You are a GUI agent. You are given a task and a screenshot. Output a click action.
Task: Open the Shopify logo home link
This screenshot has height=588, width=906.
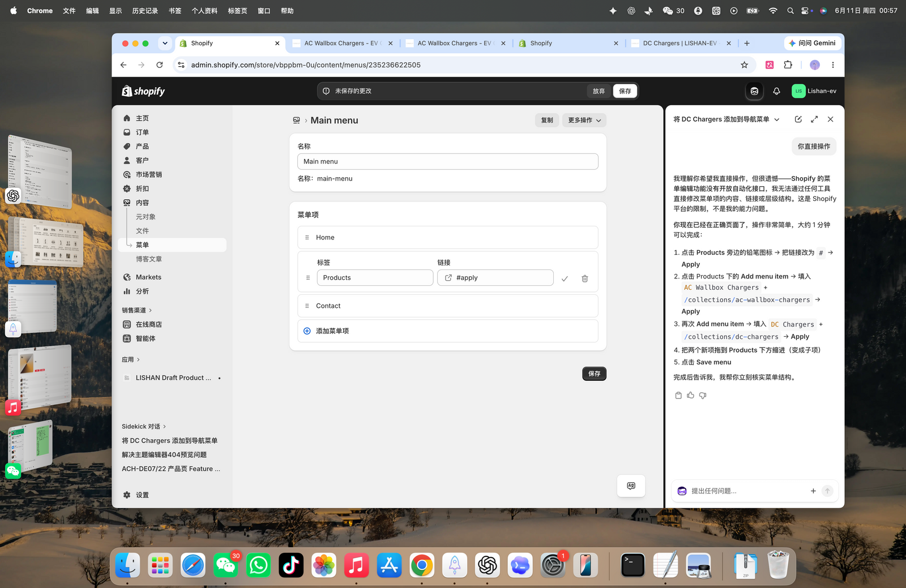point(143,91)
